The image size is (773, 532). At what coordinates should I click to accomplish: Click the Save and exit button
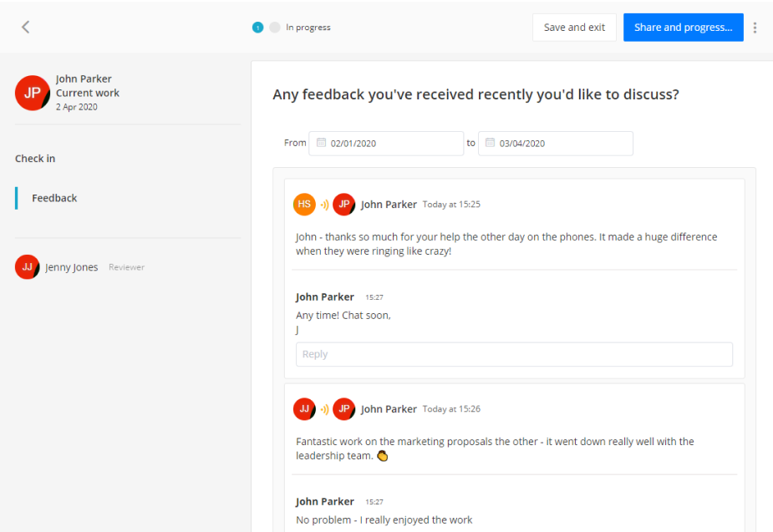(x=574, y=28)
